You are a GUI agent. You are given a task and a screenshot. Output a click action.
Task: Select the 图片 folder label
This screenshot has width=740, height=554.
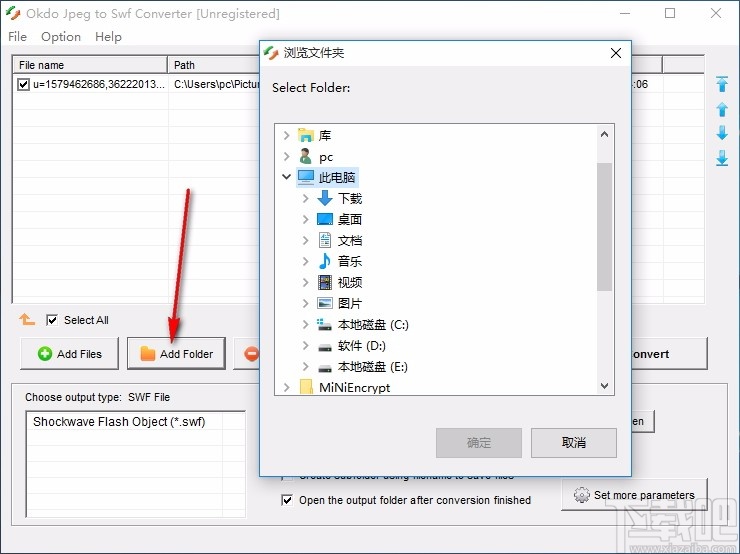(x=350, y=303)
